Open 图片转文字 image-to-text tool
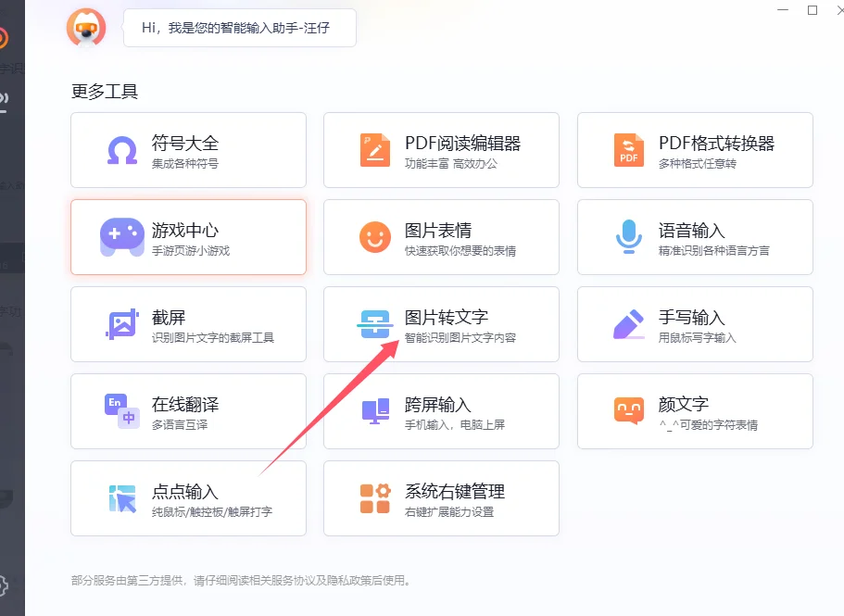The height and width of the screenshot is (616, 844). coord(441,323)
